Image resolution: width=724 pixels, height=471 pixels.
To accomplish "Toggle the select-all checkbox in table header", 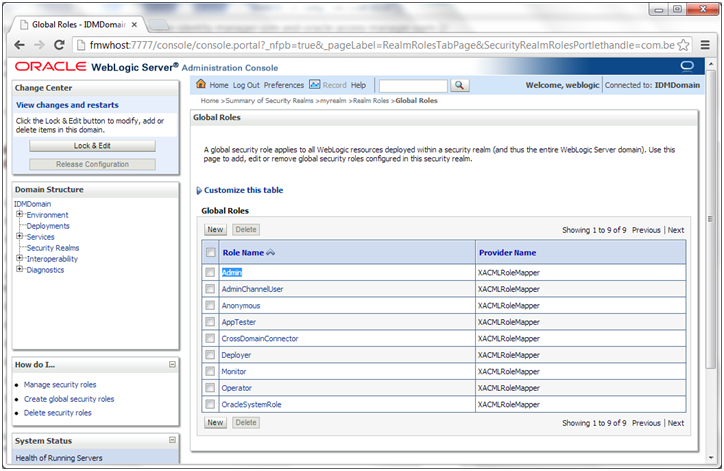I will point(211,252).
